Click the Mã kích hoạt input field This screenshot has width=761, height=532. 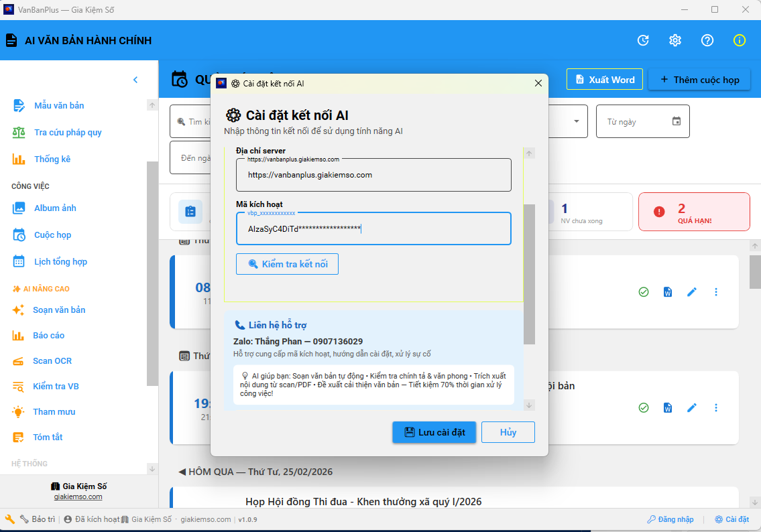point(373,228)
